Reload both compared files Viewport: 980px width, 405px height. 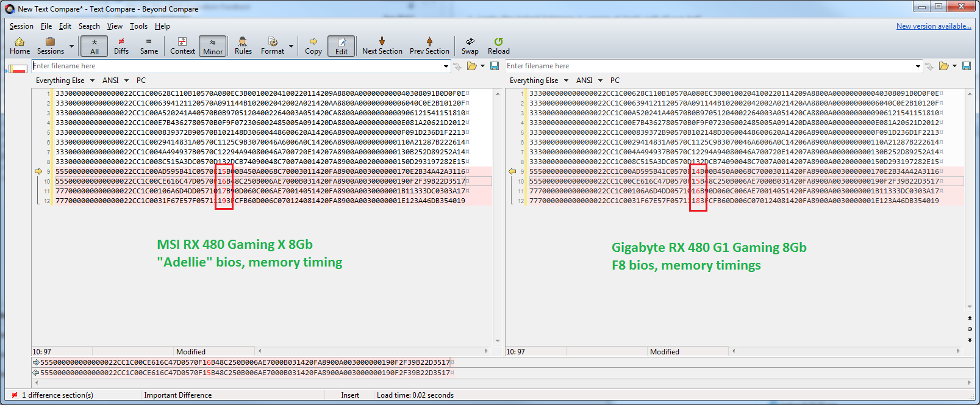point(499,46)
